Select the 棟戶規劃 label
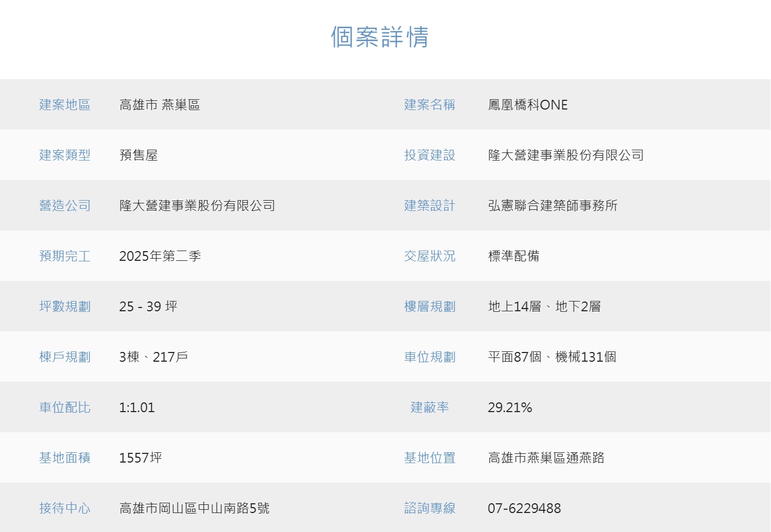 point(65,357)
